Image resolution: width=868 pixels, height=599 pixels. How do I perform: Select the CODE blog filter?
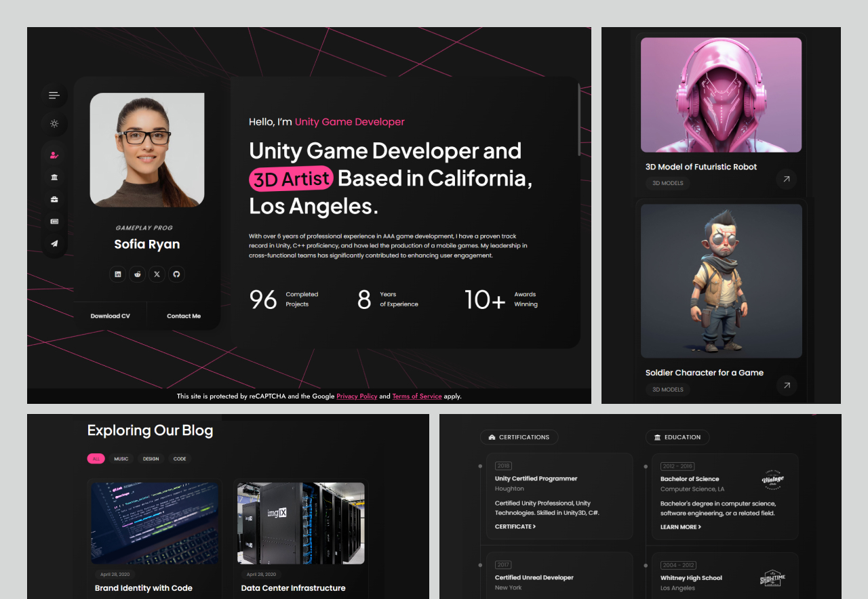pos(180,459)
